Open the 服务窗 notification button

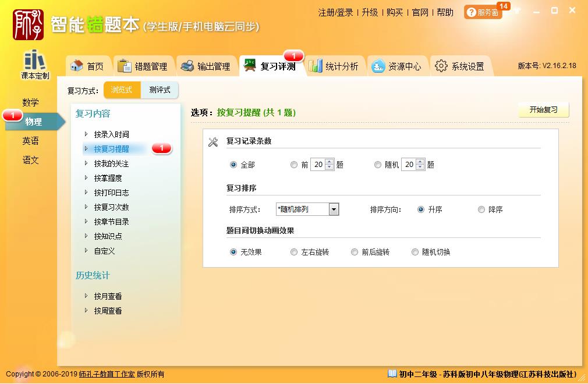click(x=483, y=12)
